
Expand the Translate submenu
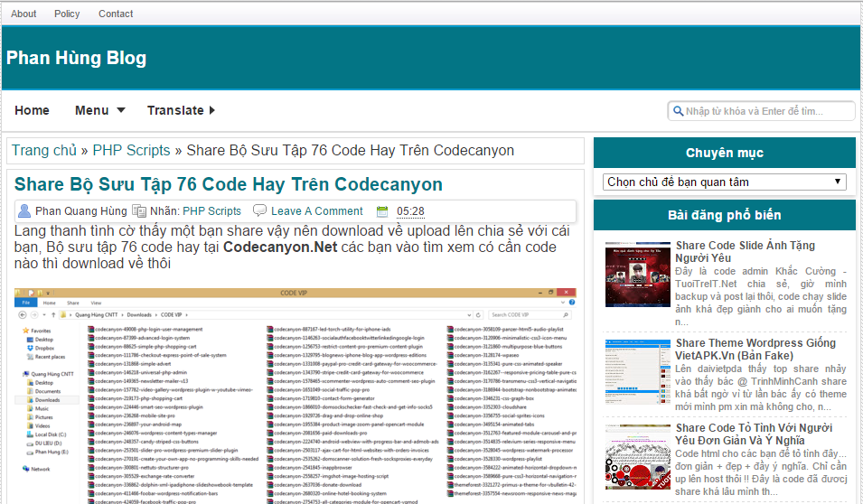181,110
